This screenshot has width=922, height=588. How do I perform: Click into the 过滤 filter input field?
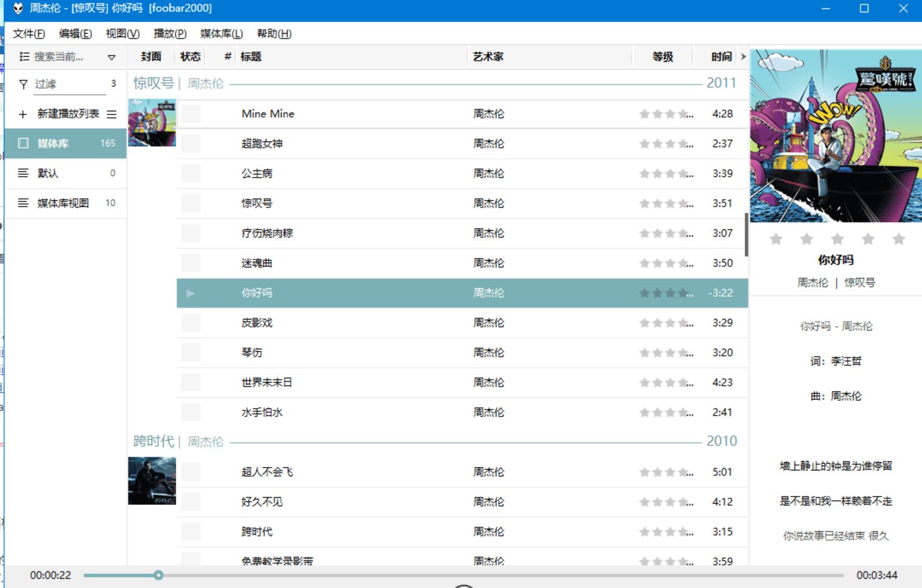coord(69,84)
